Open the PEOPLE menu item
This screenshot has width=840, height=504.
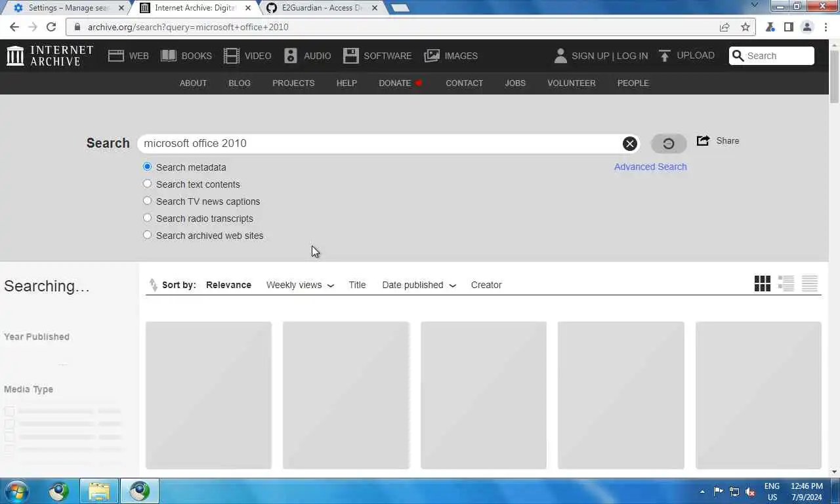click(x=633, y=83)
